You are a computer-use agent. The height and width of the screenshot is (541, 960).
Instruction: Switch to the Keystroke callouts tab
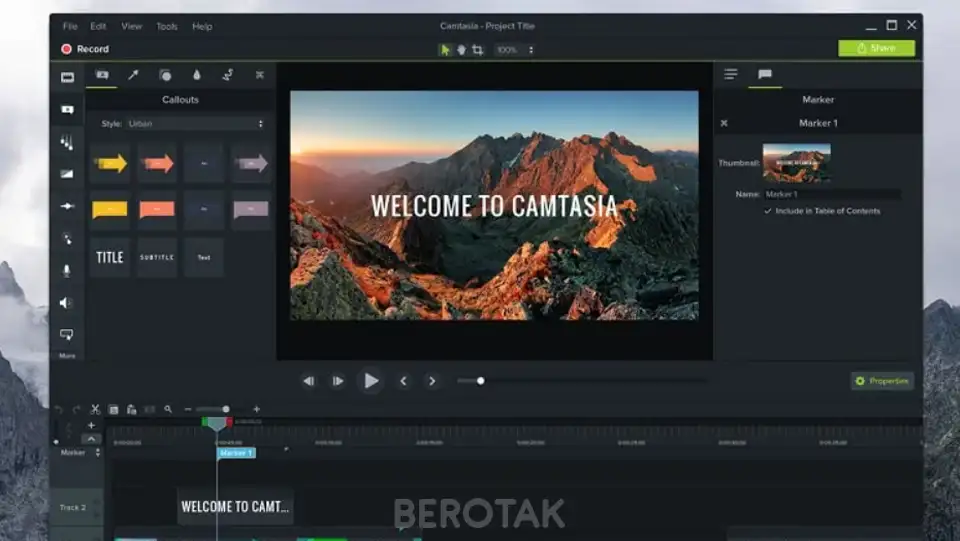point(260,75)
